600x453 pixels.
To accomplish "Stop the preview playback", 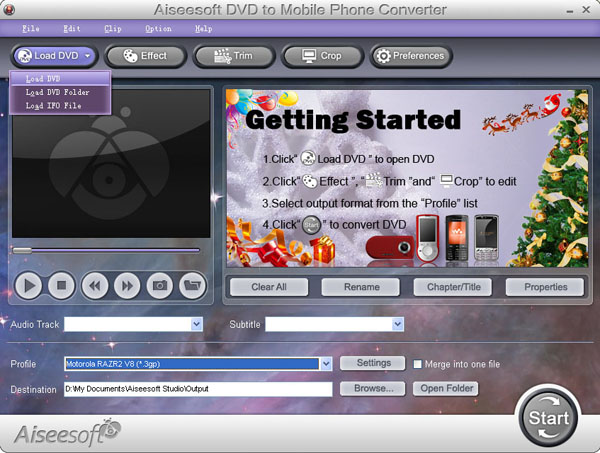I will [61, 285].
